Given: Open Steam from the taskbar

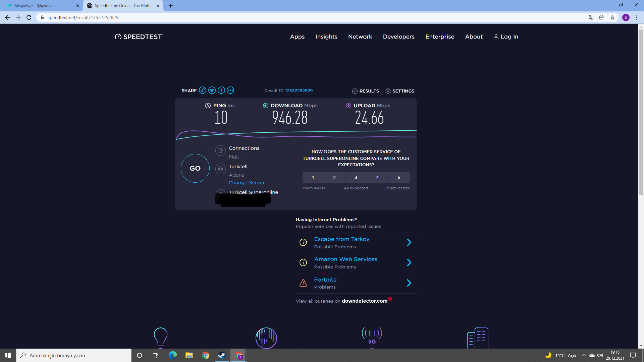Looking at the screenshot, I should (222, 355).
